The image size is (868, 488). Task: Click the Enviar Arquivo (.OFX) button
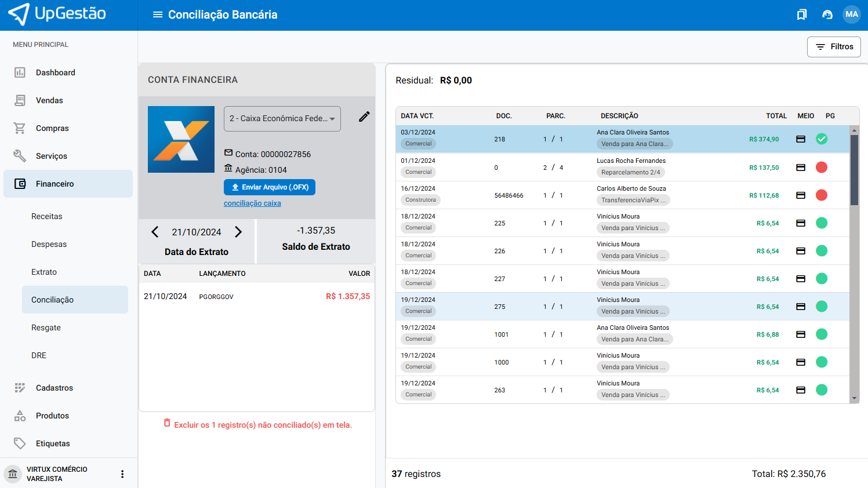pos(270,187)
